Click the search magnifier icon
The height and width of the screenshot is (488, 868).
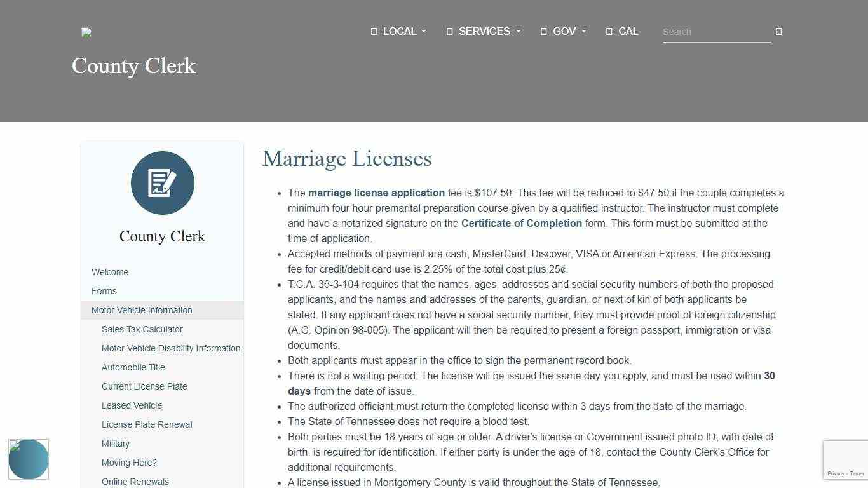(778, 31)
